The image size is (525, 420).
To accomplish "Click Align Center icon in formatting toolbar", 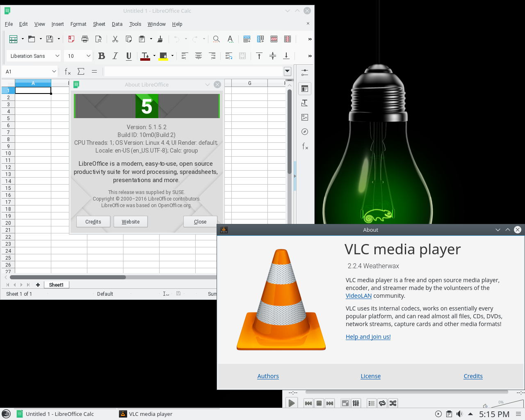I will (199, 56).
